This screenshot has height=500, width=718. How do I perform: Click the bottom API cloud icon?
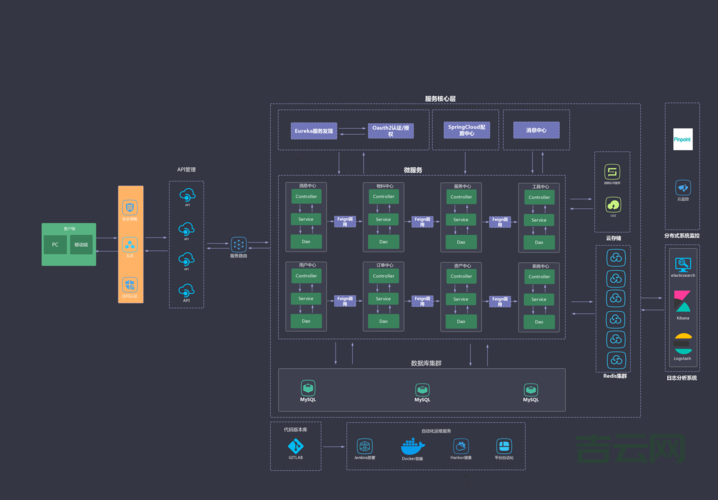[186, 290]
